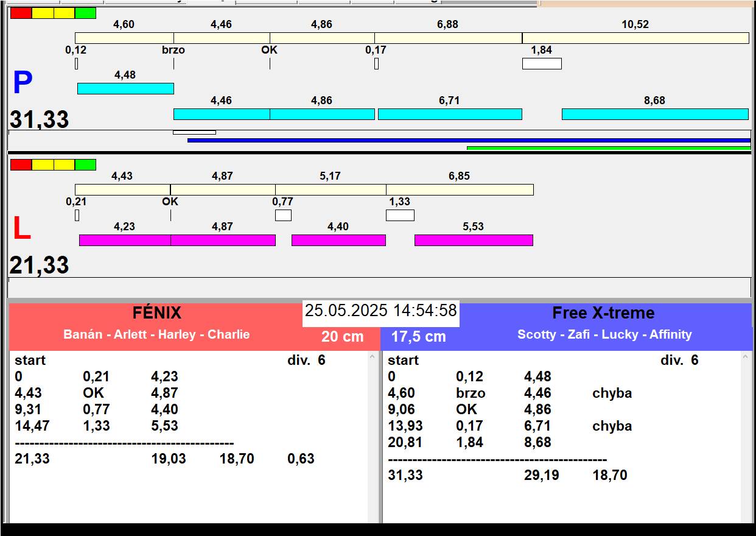
Task: Click the red start light in lane P
Action: point(21,13)
